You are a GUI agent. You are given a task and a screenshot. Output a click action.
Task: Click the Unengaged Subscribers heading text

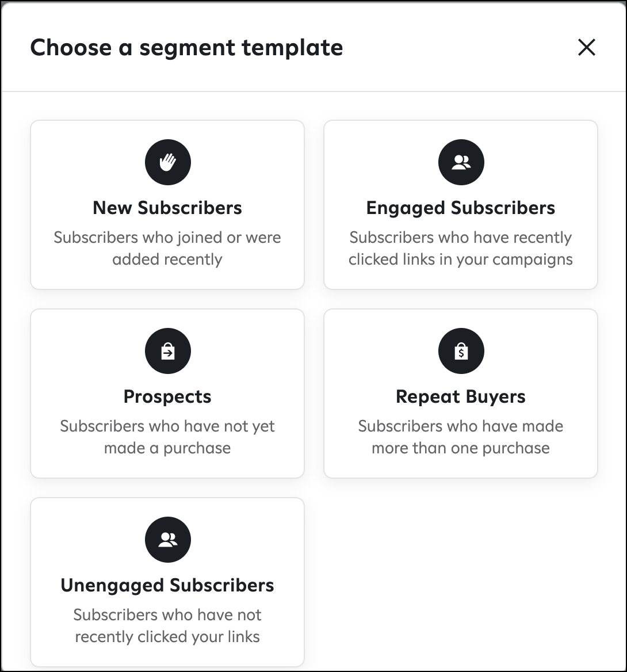(x=167, y=585)
